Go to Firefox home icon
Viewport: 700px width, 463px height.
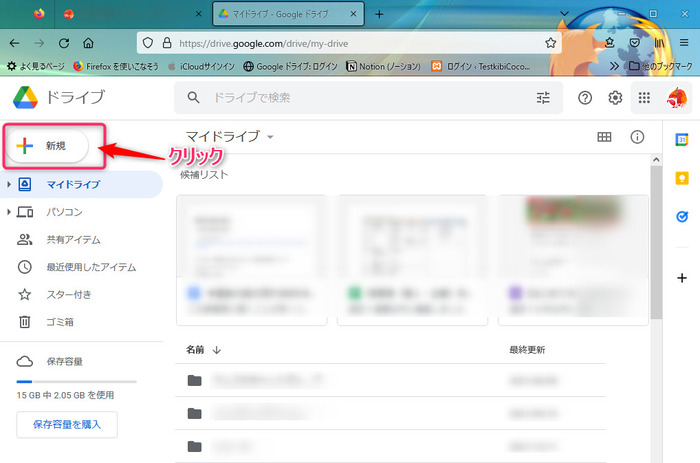[88, 43]
